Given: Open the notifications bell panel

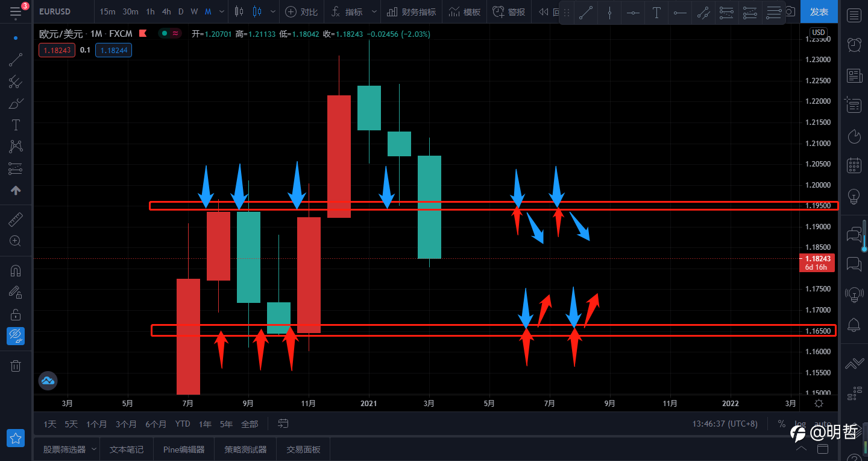Looking at the screenshot, I should [x=854, y=325].
